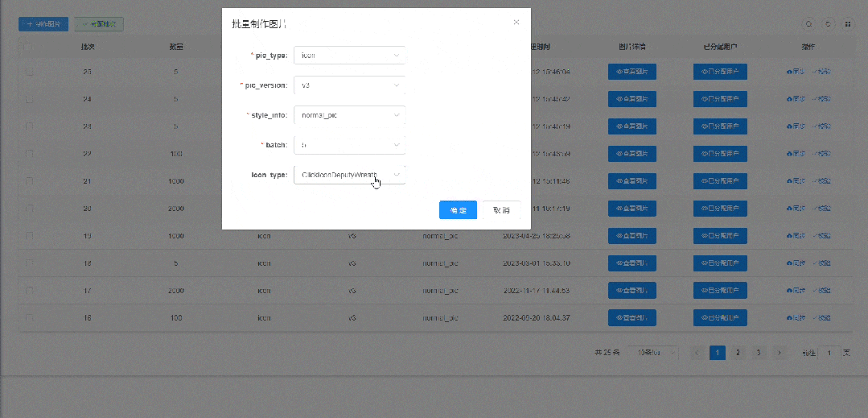
Task: Click checkmark verify action for batch 21
Action: pyautogui.click(x=821, y=180)
